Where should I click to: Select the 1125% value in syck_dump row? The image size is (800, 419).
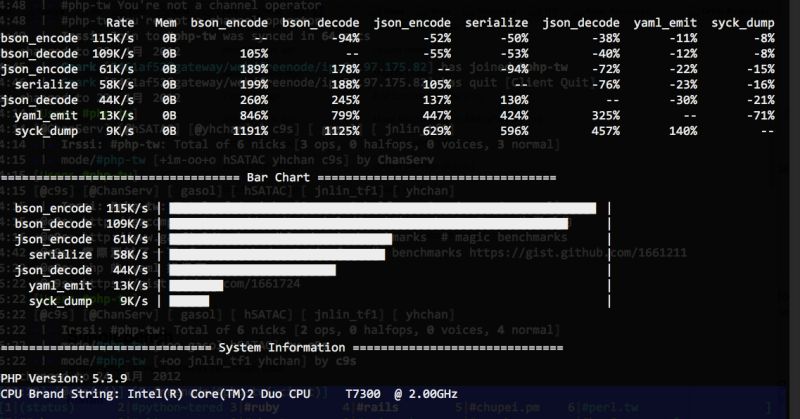[x=342, y=131]
